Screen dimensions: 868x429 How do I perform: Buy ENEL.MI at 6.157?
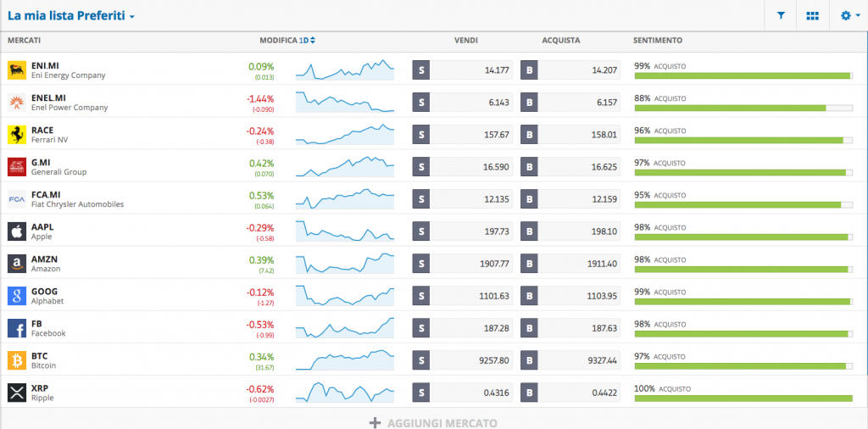pyautogui.click(x=570, y=103)
